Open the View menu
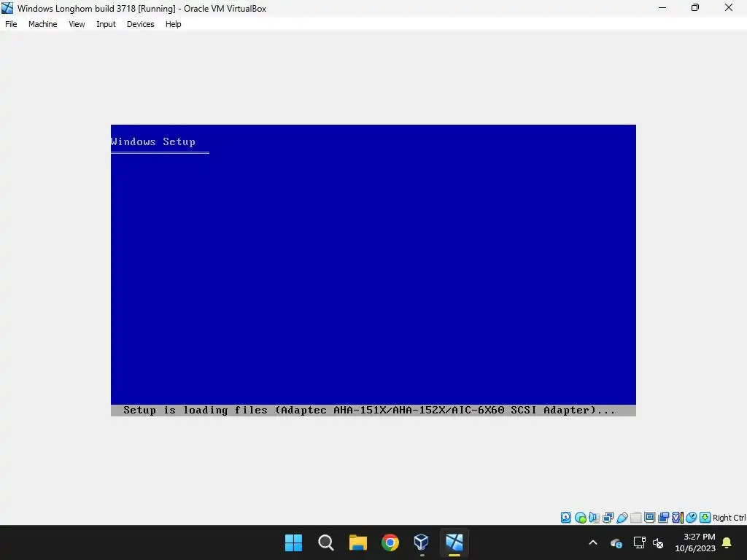Image resolution: width=747 pixels, height=560 pixels. (x=77, y=24)
